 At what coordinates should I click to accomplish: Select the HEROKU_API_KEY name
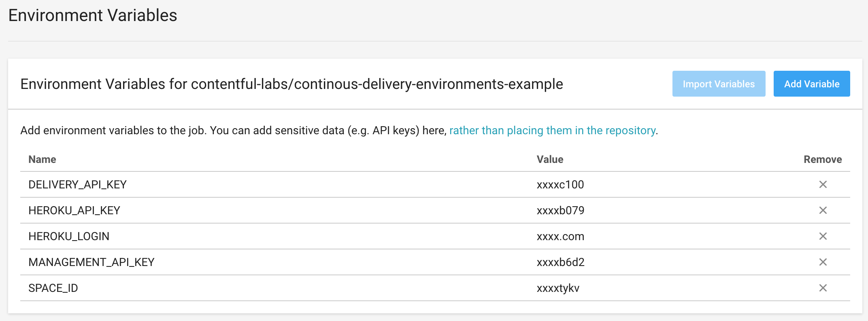[x=74, y=210]
